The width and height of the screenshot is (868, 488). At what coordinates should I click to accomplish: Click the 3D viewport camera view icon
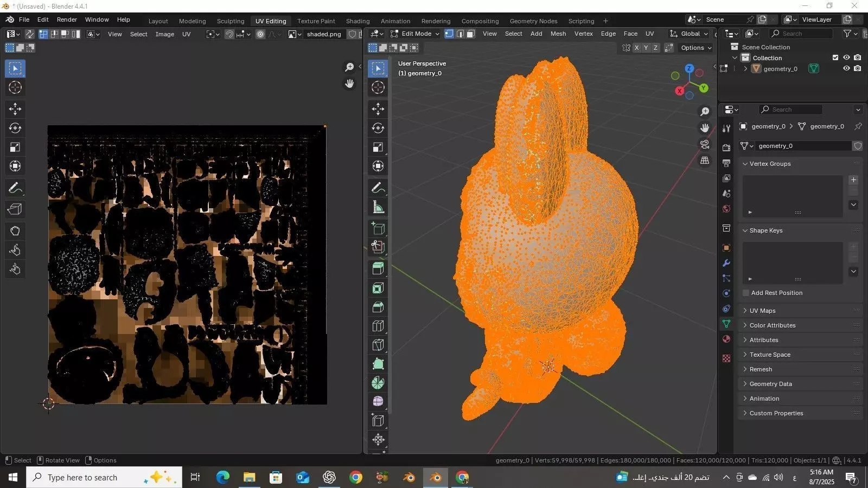pos(705,144)
